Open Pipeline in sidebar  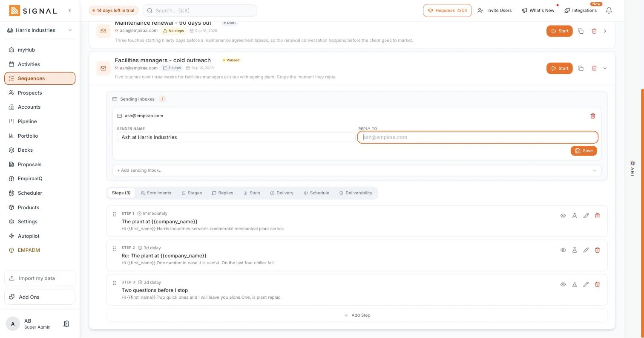(40, 121)
